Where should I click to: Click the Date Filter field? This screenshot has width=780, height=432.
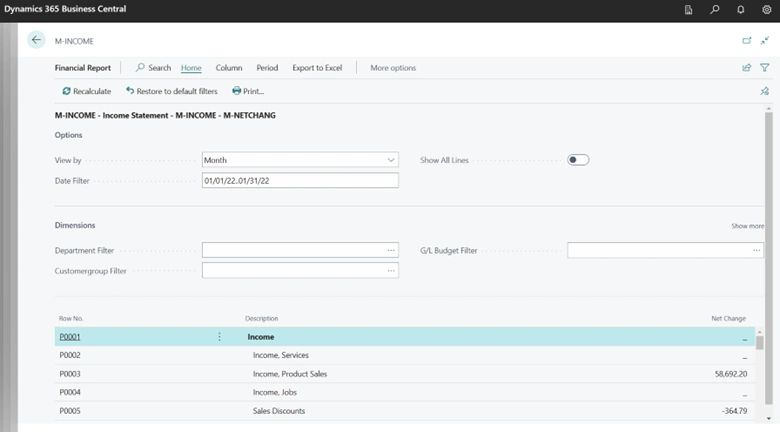point(300,180)
